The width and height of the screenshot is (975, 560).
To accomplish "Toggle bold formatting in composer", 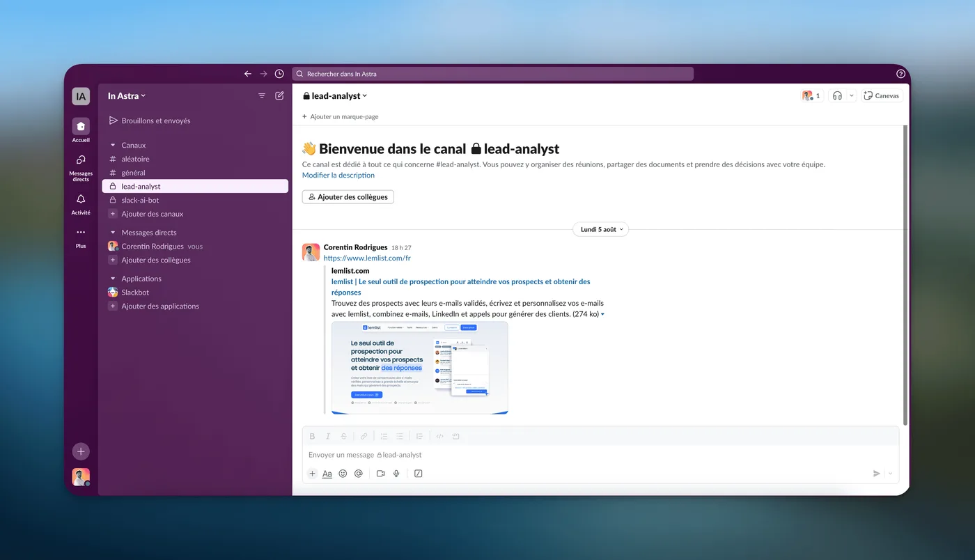I will point(312,436).
